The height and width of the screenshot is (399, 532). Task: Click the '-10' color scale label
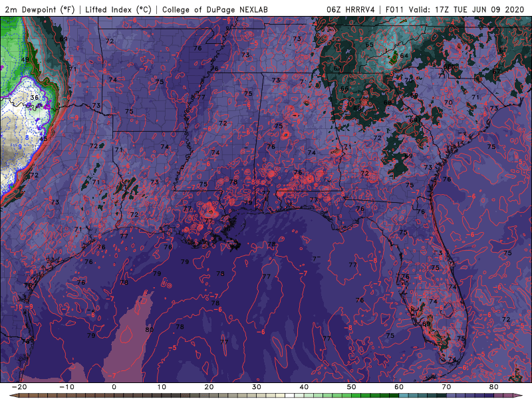click(67, 387)
